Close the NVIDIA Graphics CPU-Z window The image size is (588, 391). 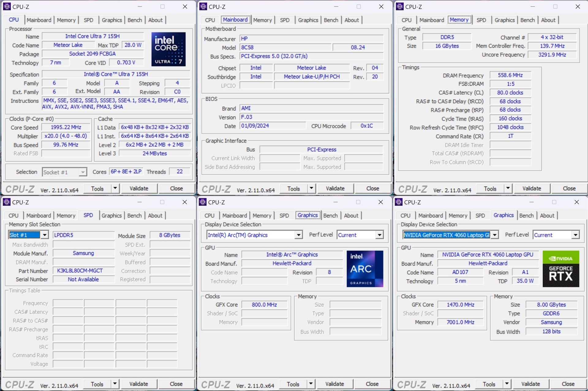[576, 202]
